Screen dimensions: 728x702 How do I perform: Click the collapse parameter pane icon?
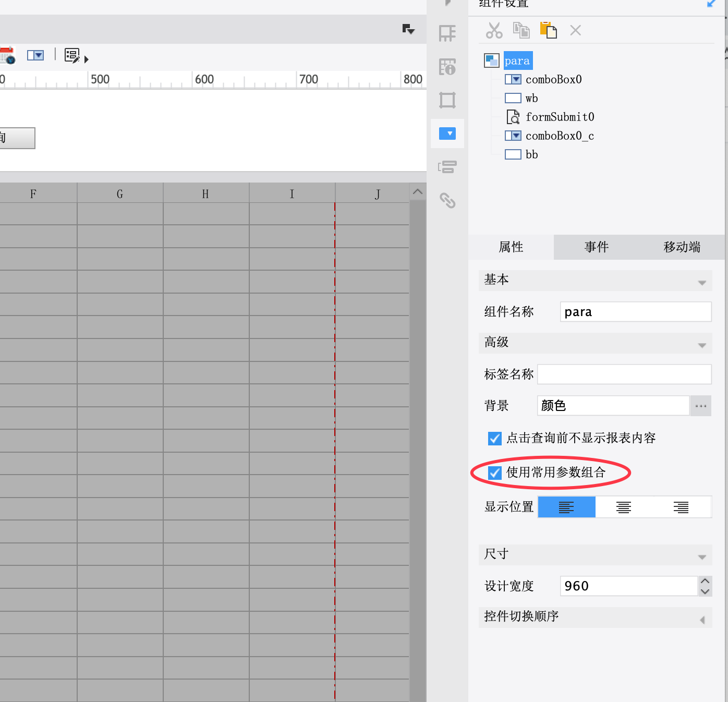[408, 29]
